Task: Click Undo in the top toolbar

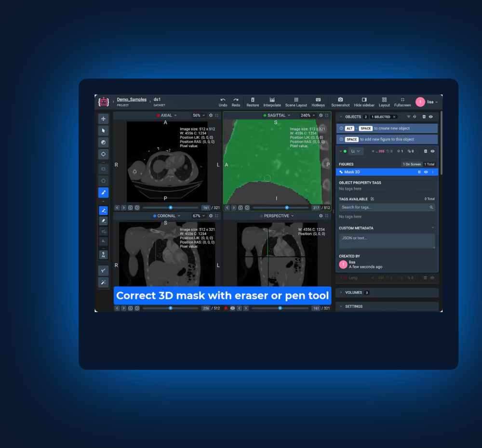Action: pos(223,102)
